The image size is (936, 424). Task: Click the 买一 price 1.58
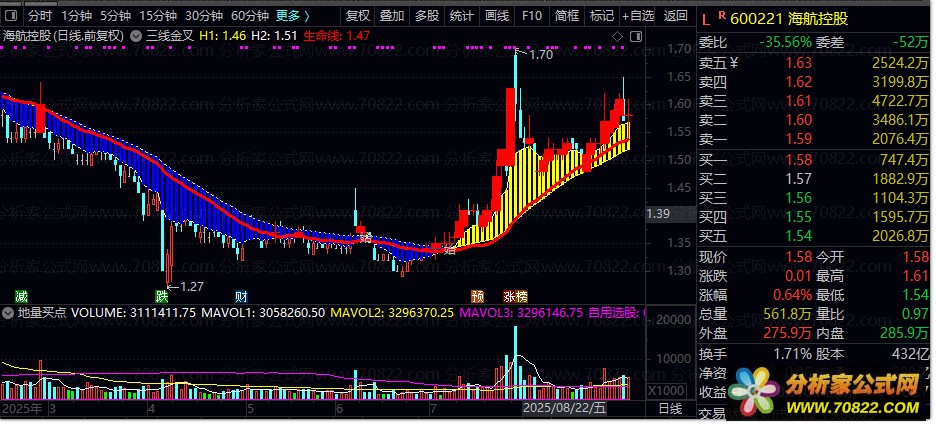pos(799,159)
